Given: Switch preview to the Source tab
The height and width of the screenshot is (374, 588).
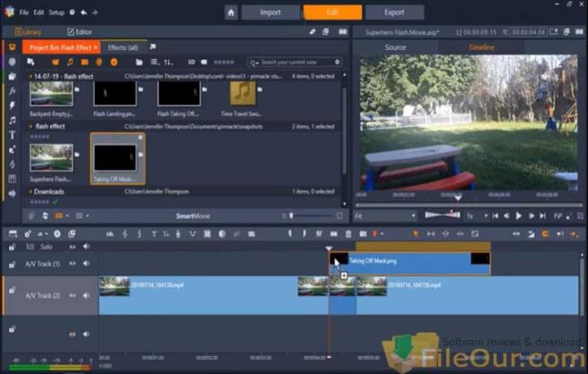Looking at the screenshot, I should coord(395,48).
